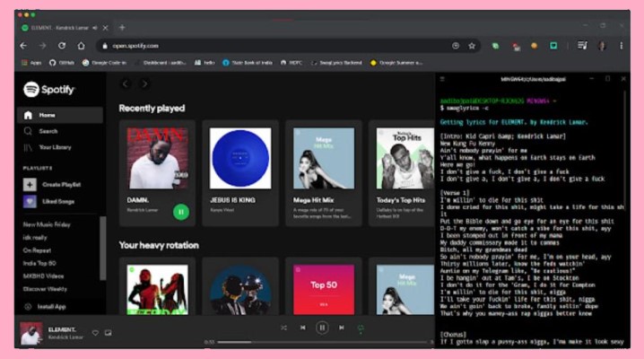
Task: Open Liked Songs heart icon
Action: (x=30, y=201)
